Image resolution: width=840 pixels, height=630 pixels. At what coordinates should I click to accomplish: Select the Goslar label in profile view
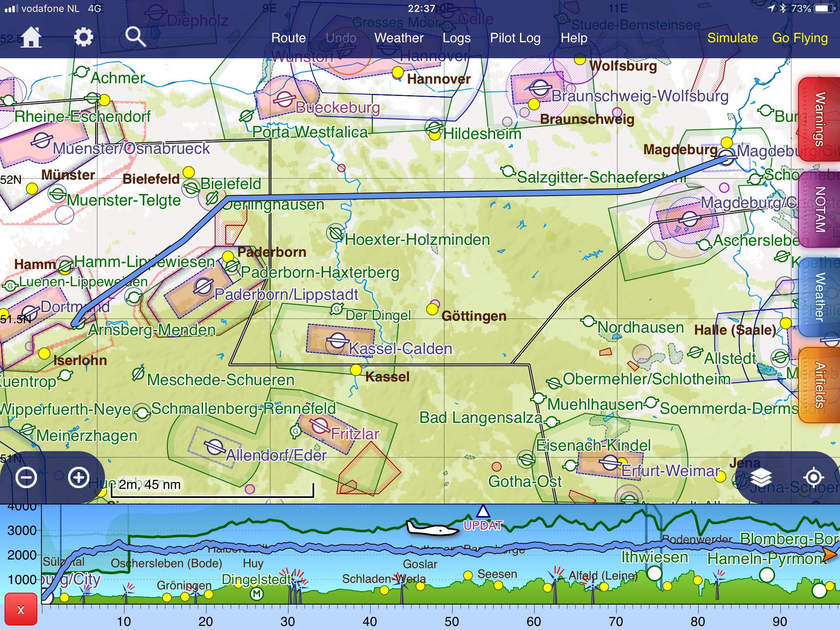(x=420, y=564)
